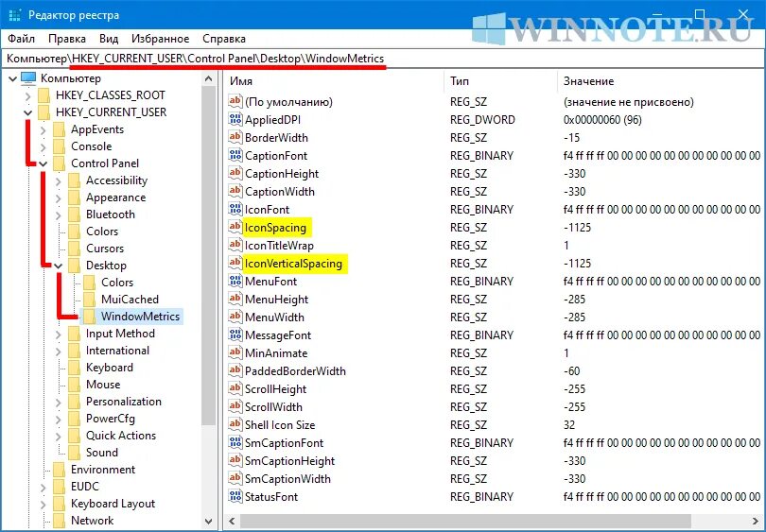Click the SmCaptionFont binary value icon
Screen dimensions: 766x532
click(x=235, y=443)
